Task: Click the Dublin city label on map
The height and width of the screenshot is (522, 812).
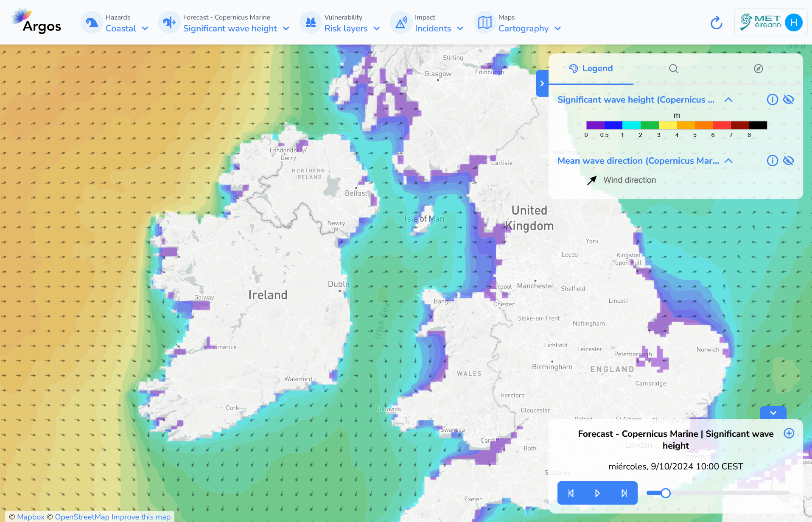Action: tap(340, 284)
